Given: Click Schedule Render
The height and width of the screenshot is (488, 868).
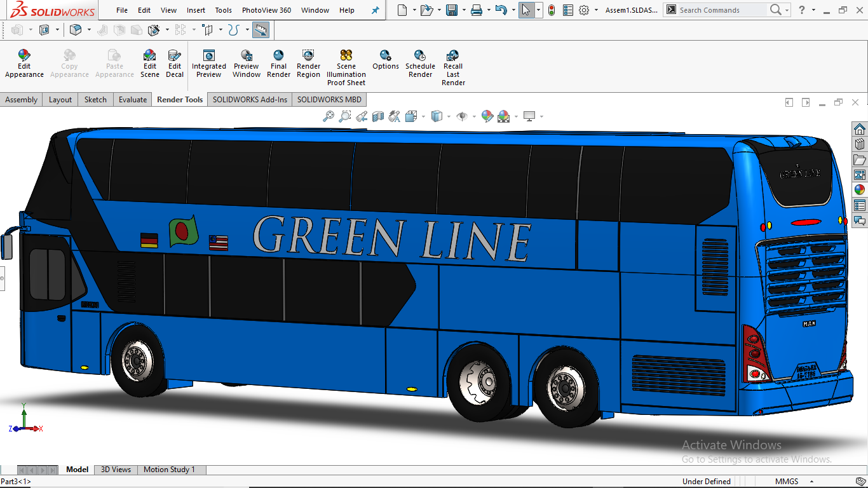Looking at the screenshot, I should [x=420, y=64].
